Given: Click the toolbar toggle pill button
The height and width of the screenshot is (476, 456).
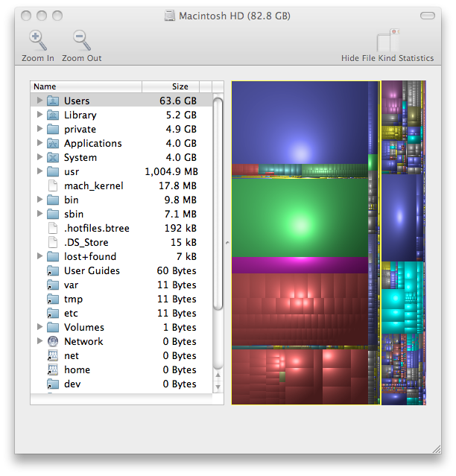Looking at the screenshot, I should 428,16.
